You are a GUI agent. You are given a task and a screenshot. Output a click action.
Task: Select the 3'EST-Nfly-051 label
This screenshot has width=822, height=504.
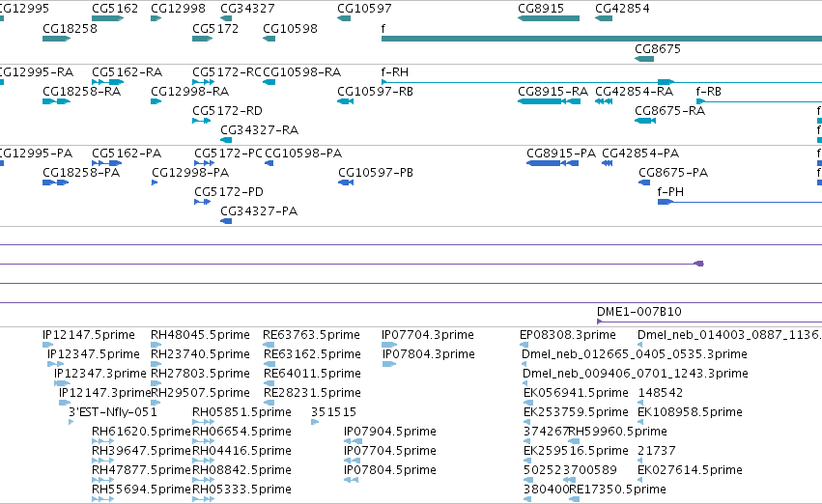click(x=113, y=412)
